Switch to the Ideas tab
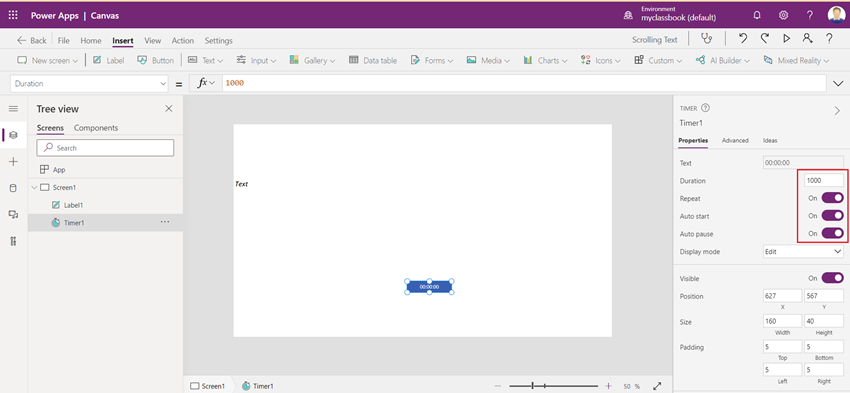 tap(770, 140)
